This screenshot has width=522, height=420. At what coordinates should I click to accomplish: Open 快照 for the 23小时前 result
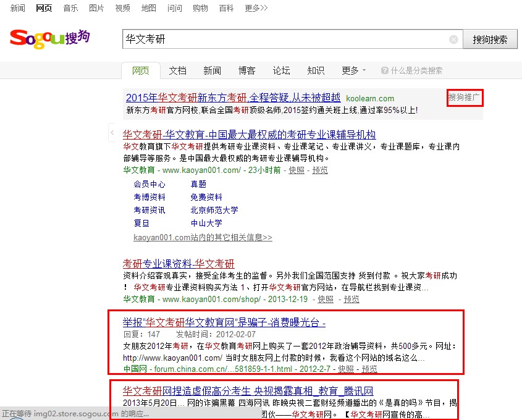[x=297, y=170]
